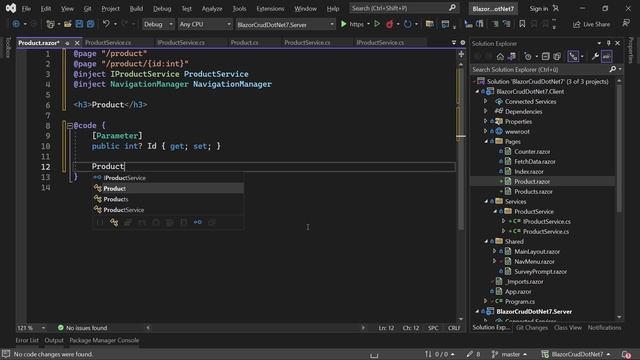Go to Solution Explorer Home icon
The height and width of the screenshot is (360, 640).
[x=500, y=56]
